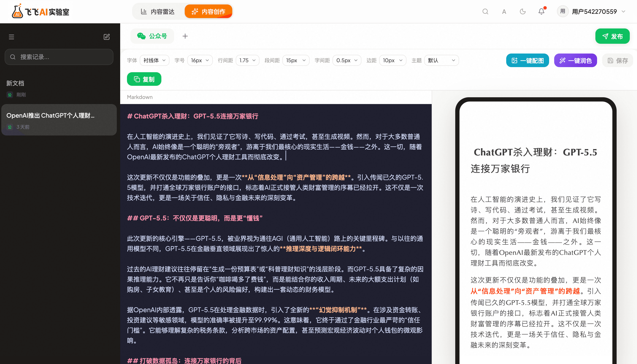Click the 一键润色 button
The height and width of the screenshot is (364, 637).
click(575, 61)
